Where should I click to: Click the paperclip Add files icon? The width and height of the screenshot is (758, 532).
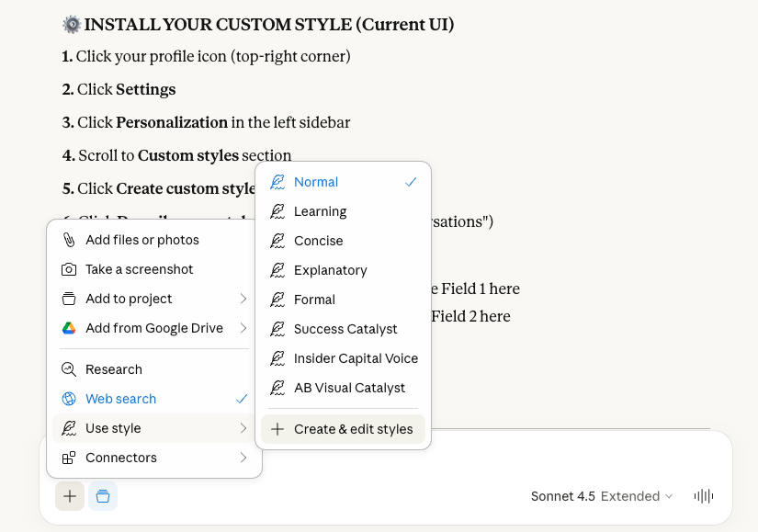[69, 240]
